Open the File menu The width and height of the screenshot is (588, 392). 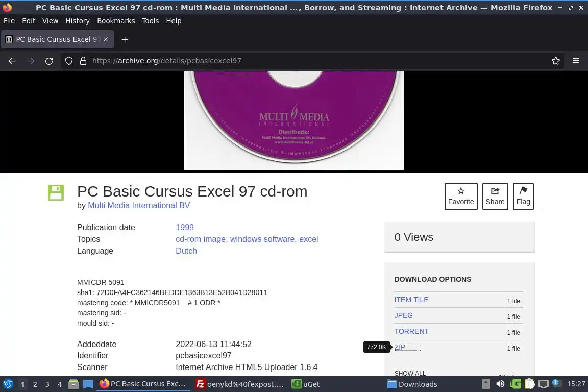9,21
